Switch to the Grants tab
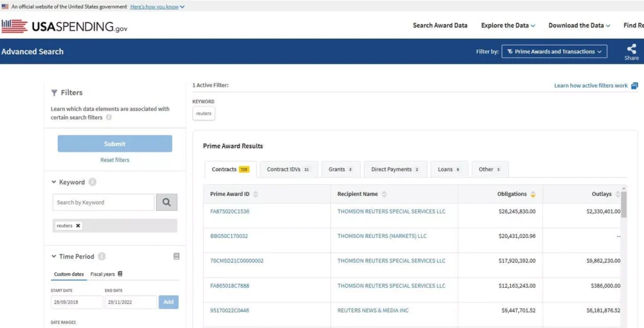 (340, 169)
